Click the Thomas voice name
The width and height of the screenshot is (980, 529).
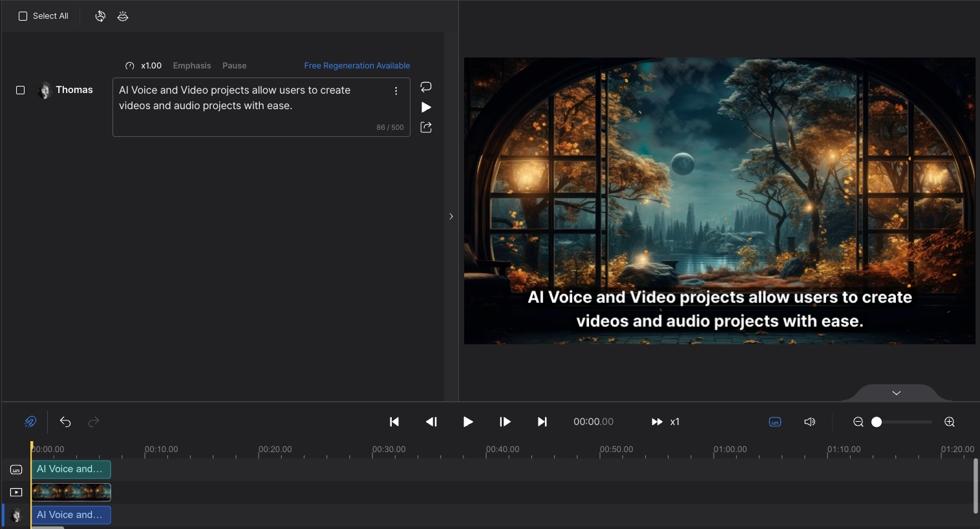(74, 90)
